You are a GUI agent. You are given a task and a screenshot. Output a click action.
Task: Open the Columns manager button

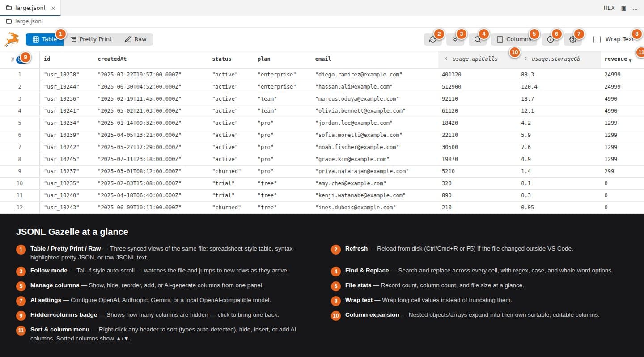coord(514,39)
